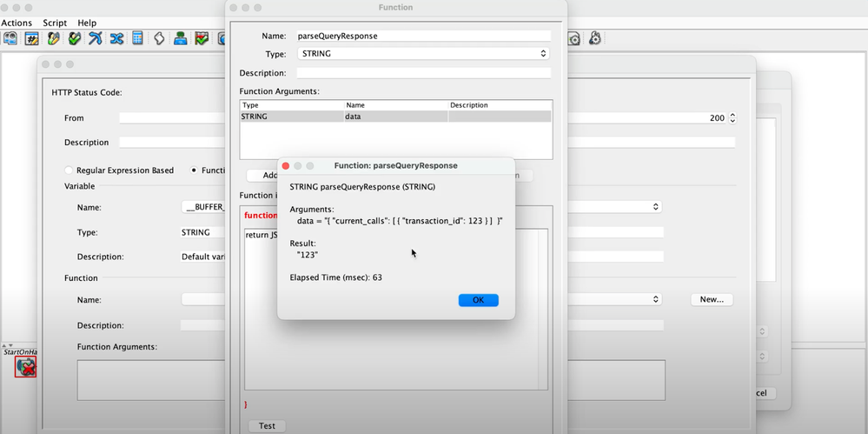Select the Regular Expression Based radio button
Viewport: 868px width, 434px height.
69,170
